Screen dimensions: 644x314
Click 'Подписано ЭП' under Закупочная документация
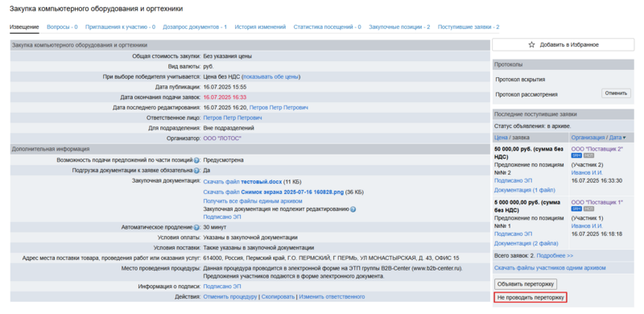(x=222, y=217)
